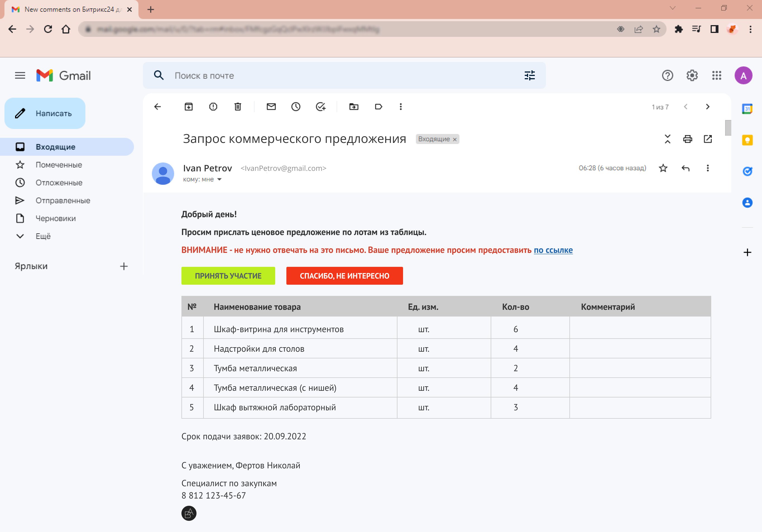Delete email using the trash icon
Image resolution: width=762 pixels, height=532 pixels.
238,107
